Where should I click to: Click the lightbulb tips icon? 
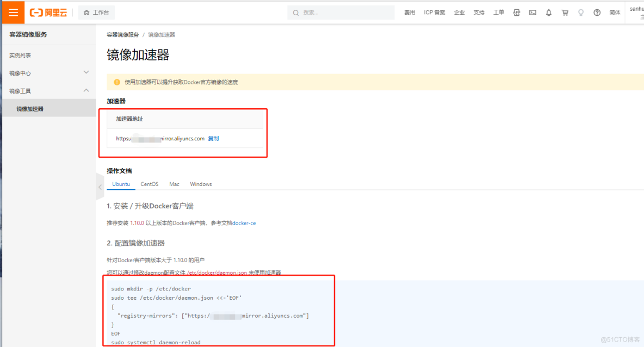[x=581, y=13]
